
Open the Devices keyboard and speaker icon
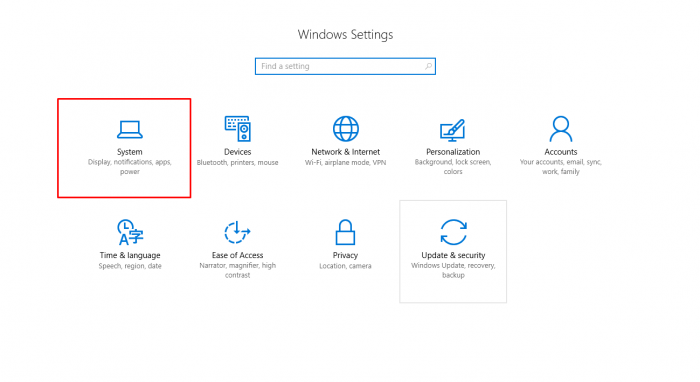coord(238,129)
